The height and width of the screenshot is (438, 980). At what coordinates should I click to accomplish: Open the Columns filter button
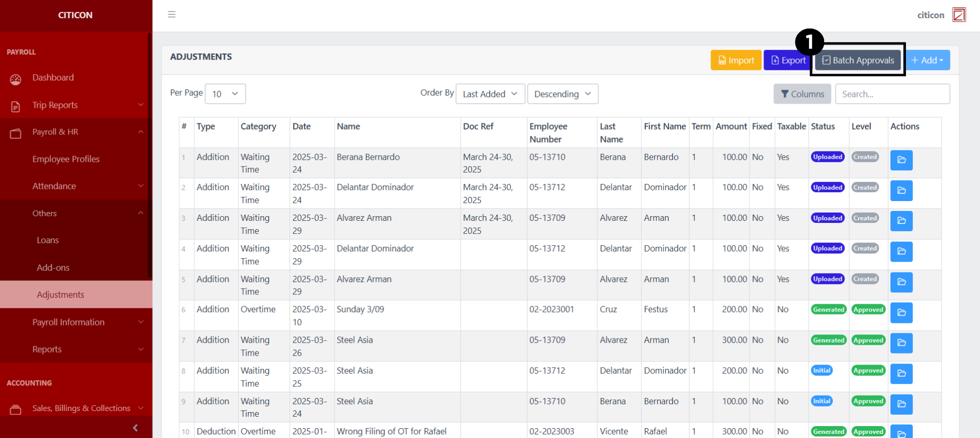coord(802,94)
